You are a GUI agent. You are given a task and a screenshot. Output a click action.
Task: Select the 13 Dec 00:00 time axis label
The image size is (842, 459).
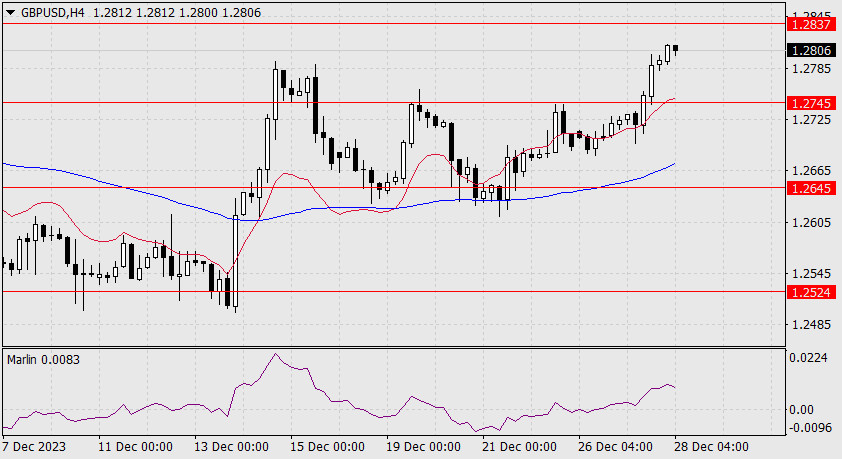point(231,447)
